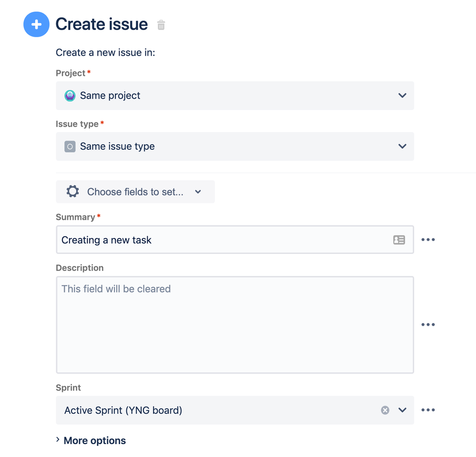
Task: Click the Active Sprint (YNG board) value
Action: pos(123,410)
